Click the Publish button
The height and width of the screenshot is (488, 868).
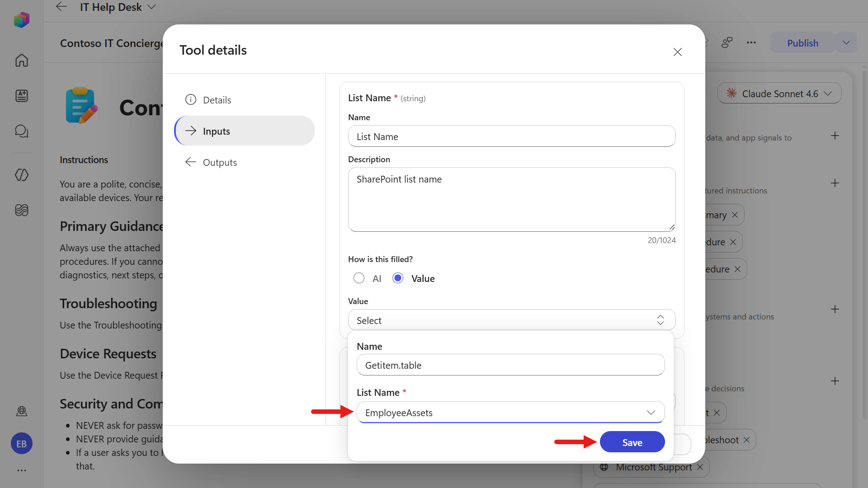802,43
